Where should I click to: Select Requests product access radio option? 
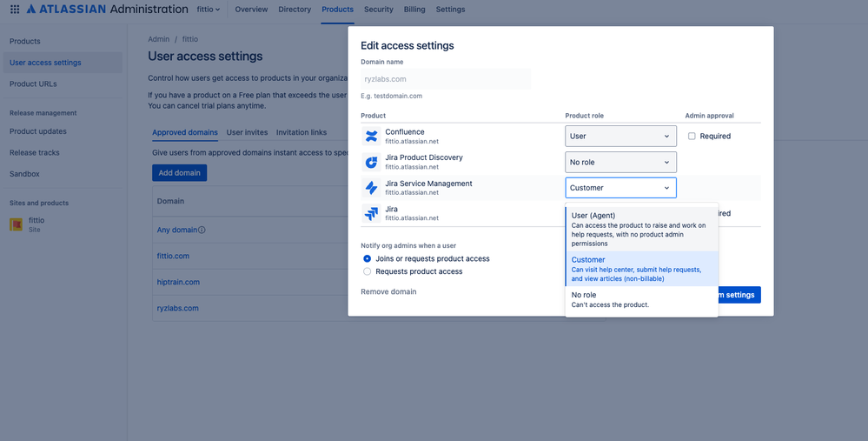pyautogui.click(x=367, y=271)
